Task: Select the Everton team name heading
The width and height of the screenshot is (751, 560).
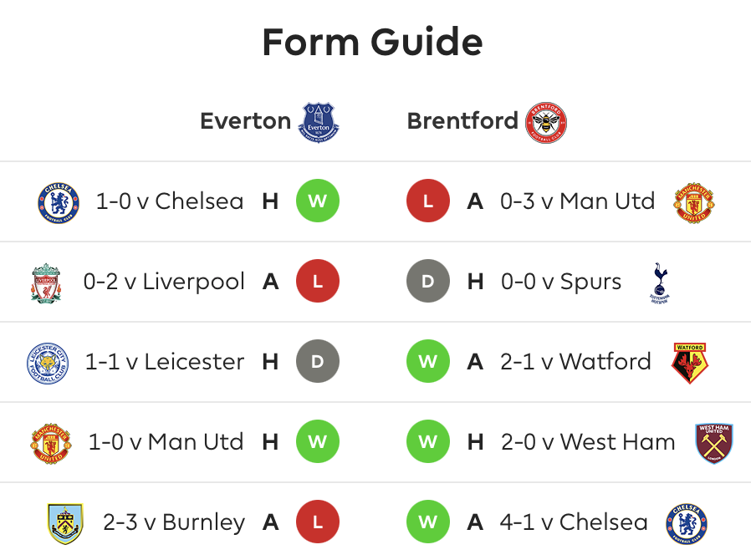Action: tap(246, 120)
